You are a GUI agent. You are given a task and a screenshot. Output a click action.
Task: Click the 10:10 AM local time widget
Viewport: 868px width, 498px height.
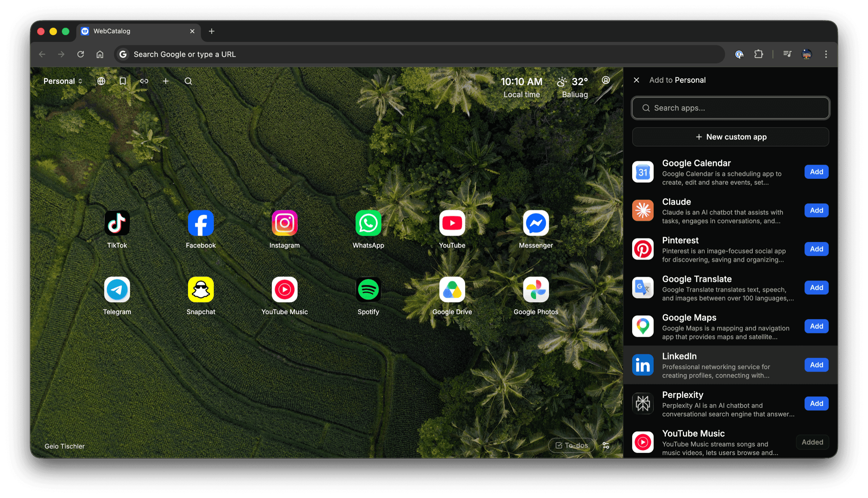coord(522,87)
